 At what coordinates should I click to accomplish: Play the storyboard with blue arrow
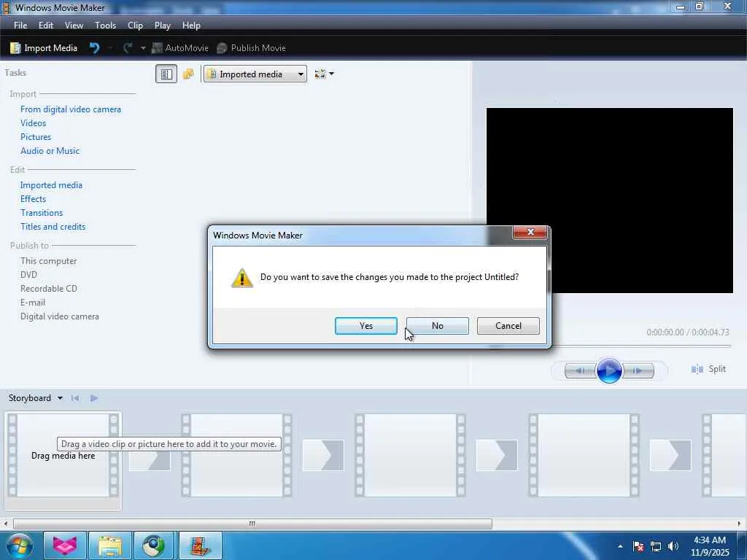pos(94,398)
